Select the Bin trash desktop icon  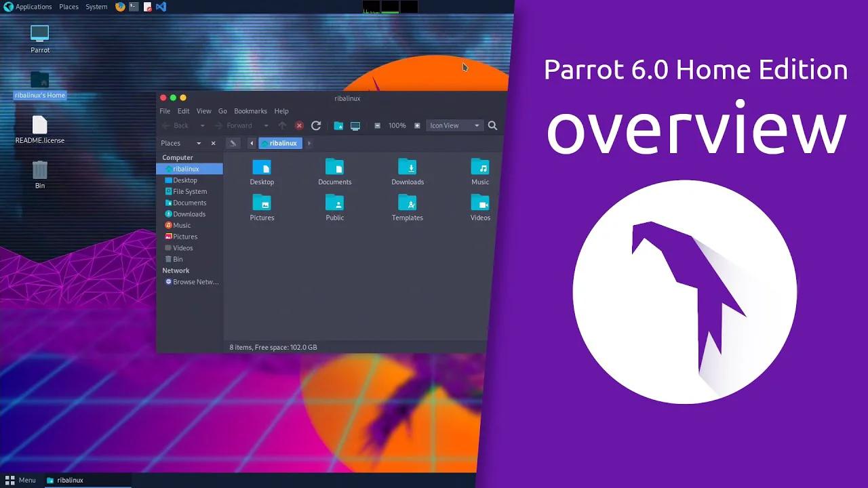tap(40, 175)
